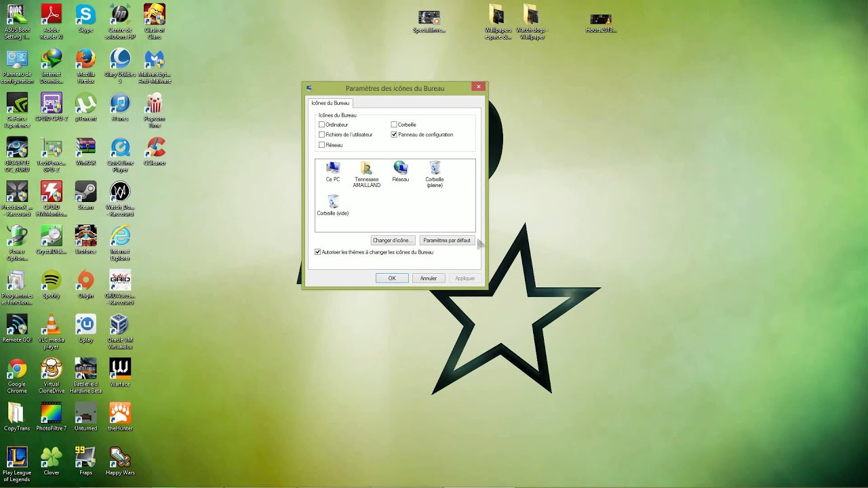Image resolution: width=868 pixels, height=488 pixels.
Task: Select Popcorn Time desktop icon
Action: [154, 110]
